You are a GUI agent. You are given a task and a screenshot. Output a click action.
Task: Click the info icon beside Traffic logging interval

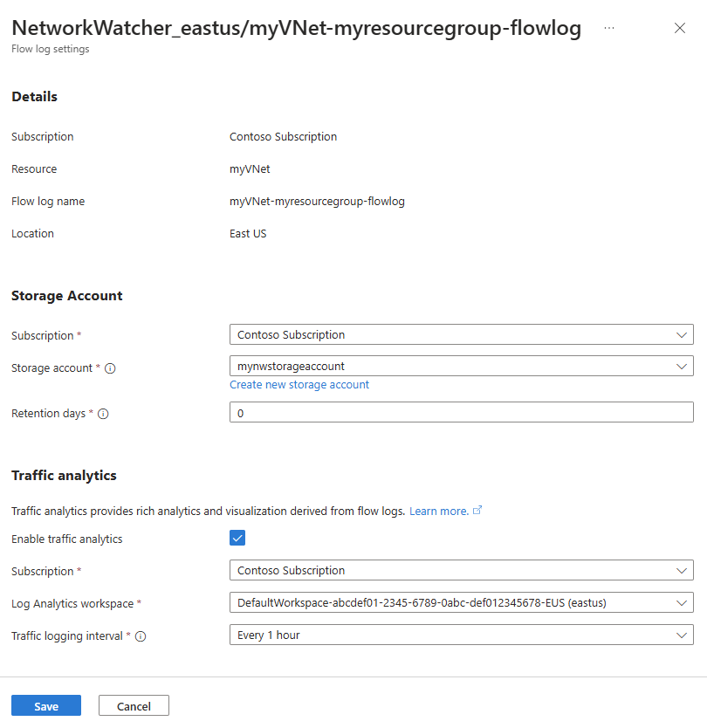tap(140, 635)
